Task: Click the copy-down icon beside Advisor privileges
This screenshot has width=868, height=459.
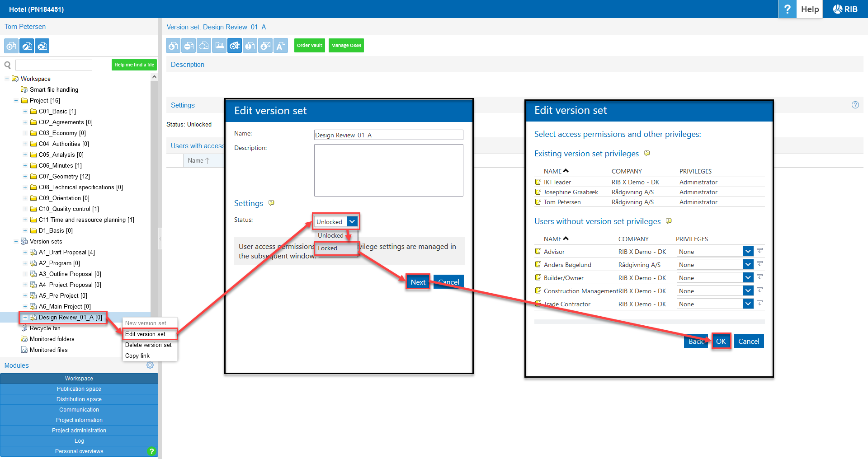Action: click(759, 251)
